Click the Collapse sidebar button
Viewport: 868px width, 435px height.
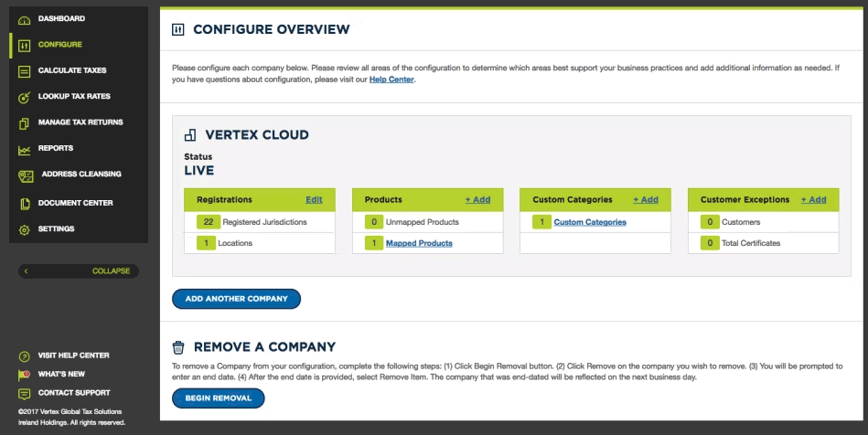(79, 271)
